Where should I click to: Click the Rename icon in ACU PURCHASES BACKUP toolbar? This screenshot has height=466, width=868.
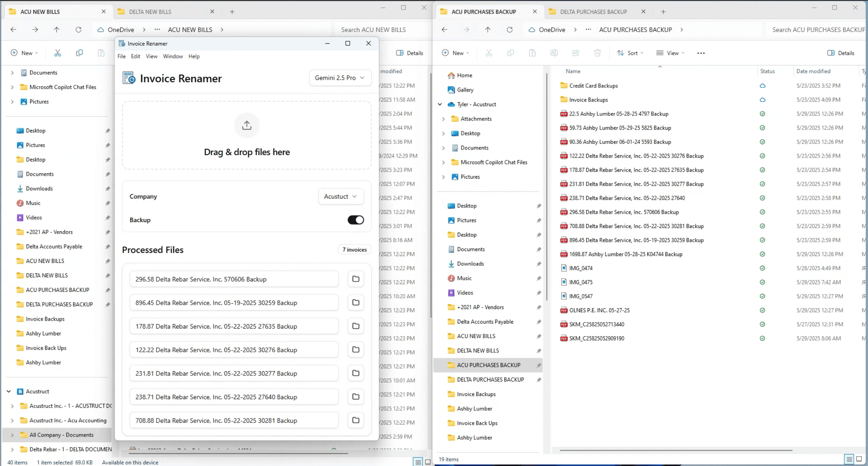point(554,53)
